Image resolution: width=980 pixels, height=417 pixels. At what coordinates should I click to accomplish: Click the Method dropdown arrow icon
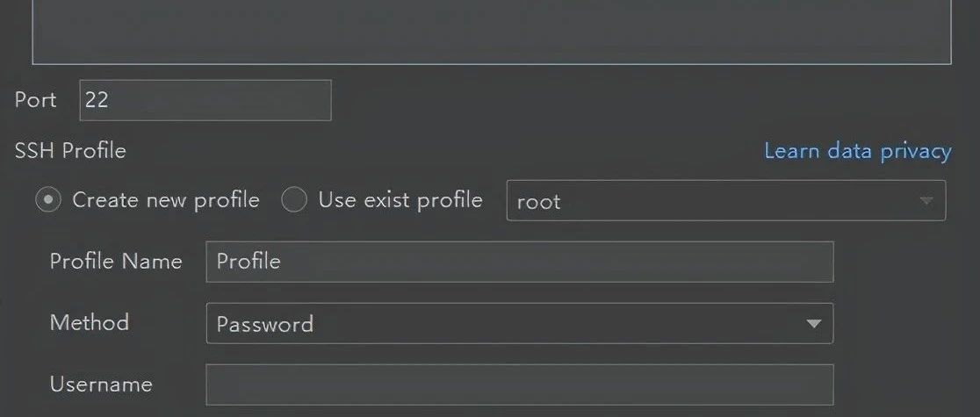click(x=813, y=324)
